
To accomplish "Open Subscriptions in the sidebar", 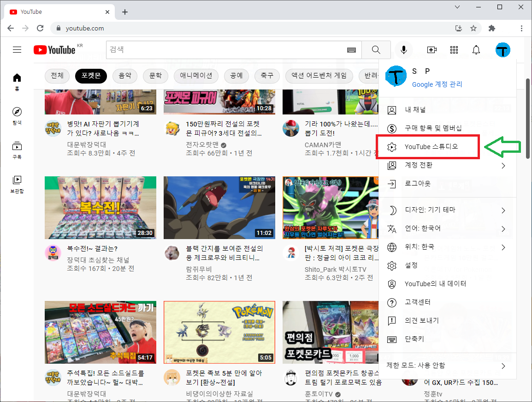I will (x=17, y=150).
